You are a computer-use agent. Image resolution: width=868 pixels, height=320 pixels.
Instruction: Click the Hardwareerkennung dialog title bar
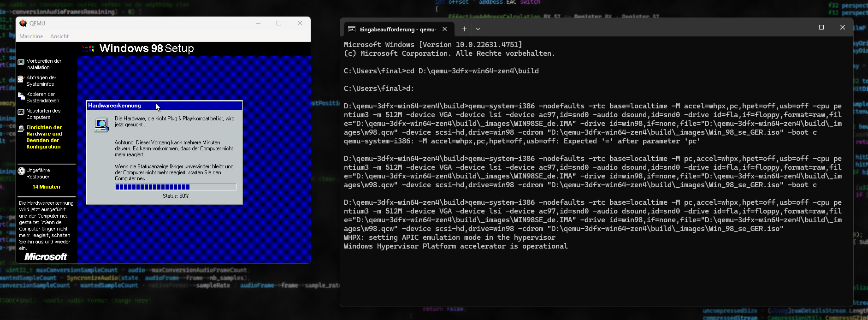pyautogui.click(x=164, y=106)
